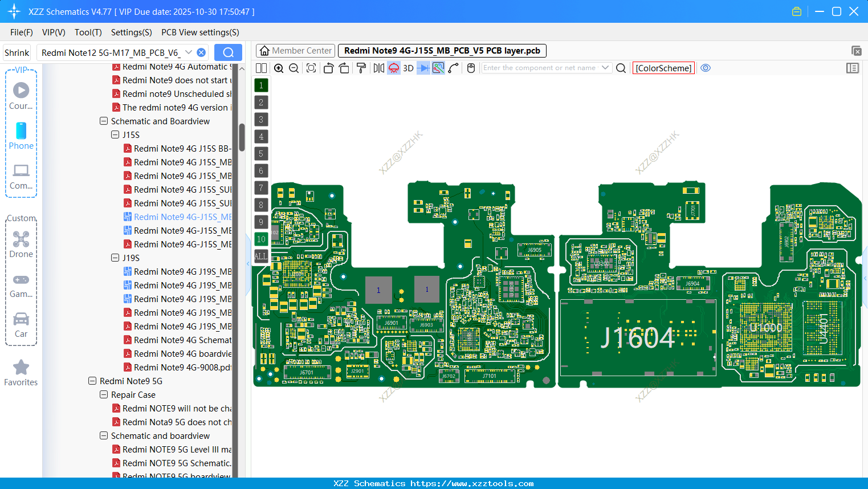This screenshot has width=868, height=489.
Task: Activate the mirror flip view icon
Action: click(377, 68)
